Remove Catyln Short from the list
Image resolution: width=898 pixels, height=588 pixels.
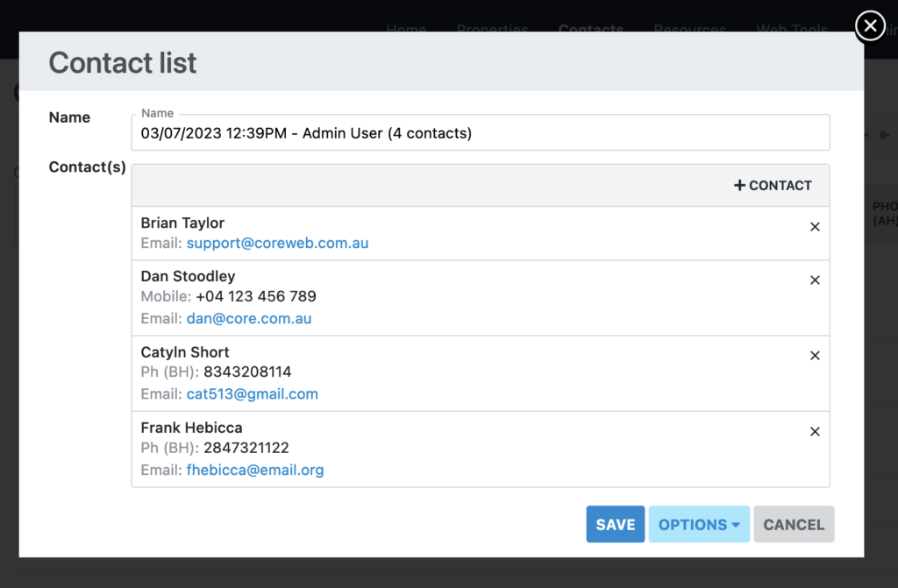(x=815, y=356)
